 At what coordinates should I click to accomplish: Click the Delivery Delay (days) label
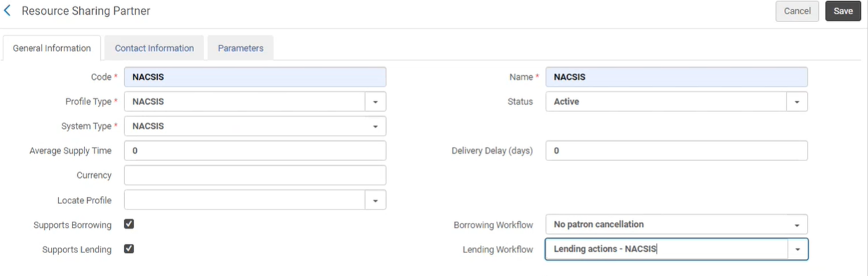click(492, 151)
